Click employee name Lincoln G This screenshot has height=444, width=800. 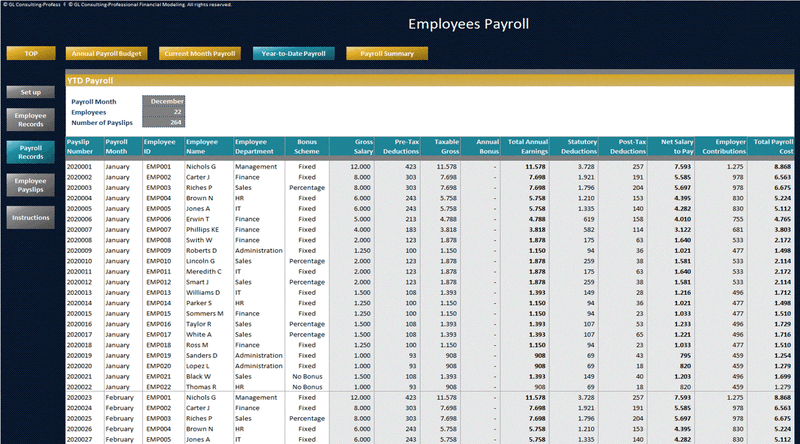coord(200,261)
